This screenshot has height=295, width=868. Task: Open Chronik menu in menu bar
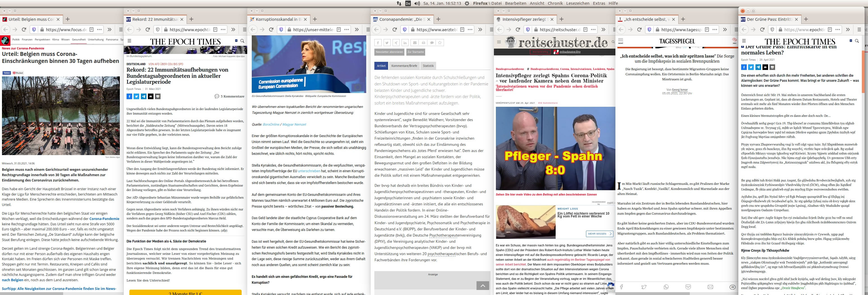(555, 3)
